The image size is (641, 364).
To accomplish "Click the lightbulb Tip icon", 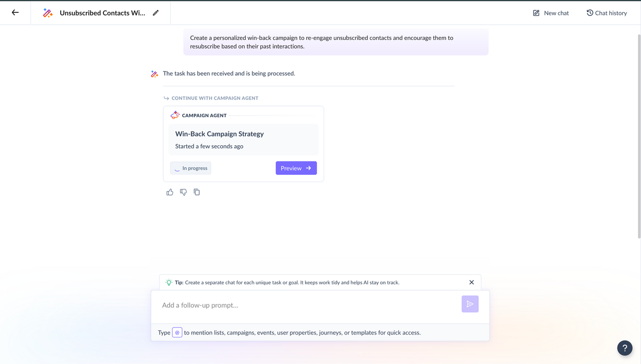I will pyautogui.click(x=169, y=283).
